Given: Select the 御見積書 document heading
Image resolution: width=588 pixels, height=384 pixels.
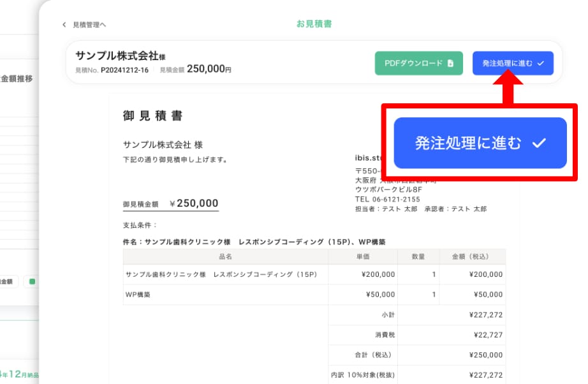Looking at the screenshot, I should [152, 115].
